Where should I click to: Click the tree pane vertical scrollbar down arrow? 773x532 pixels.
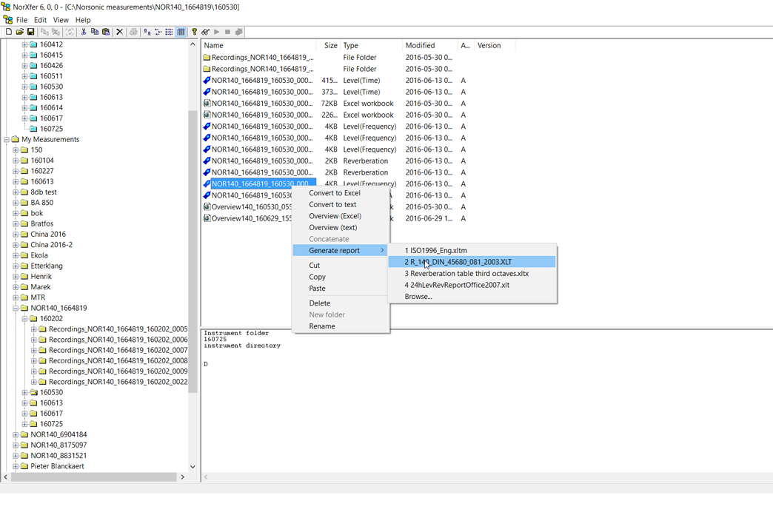click(x=193, y=466)
